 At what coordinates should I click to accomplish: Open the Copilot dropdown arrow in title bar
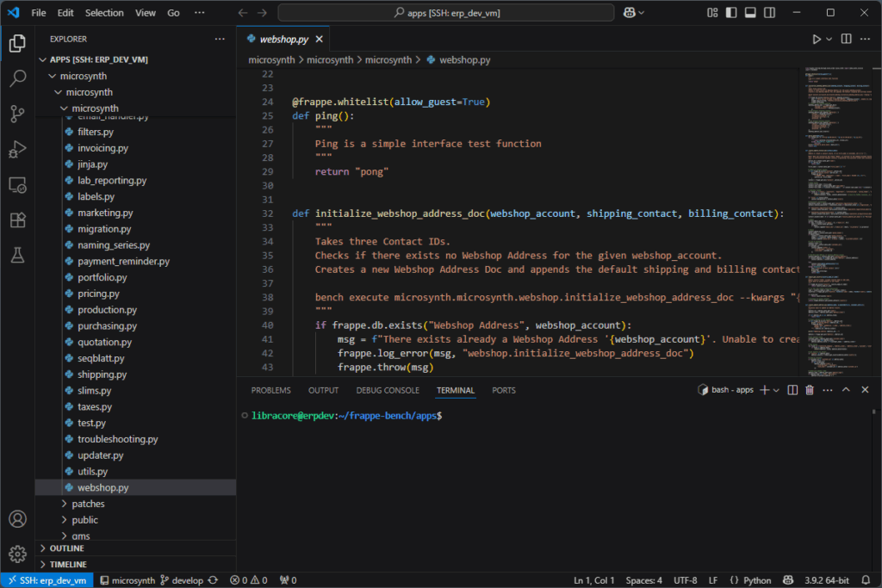[641, 12]
